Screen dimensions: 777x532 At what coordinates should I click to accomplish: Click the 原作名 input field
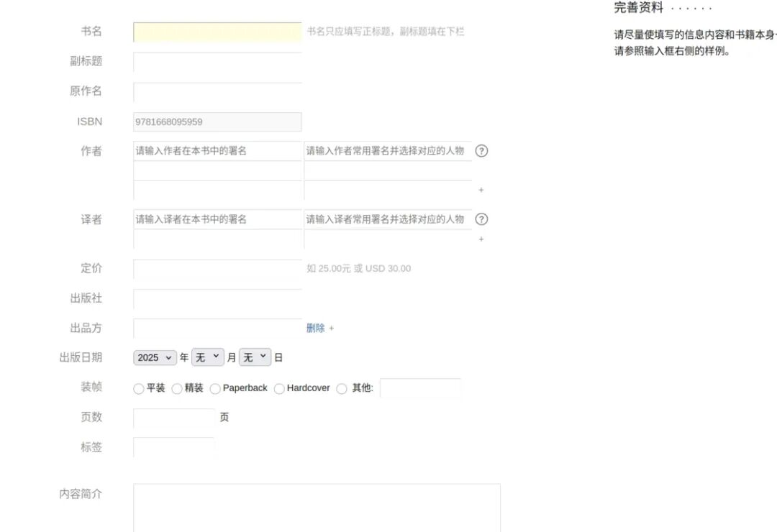[x=217, y=92]
